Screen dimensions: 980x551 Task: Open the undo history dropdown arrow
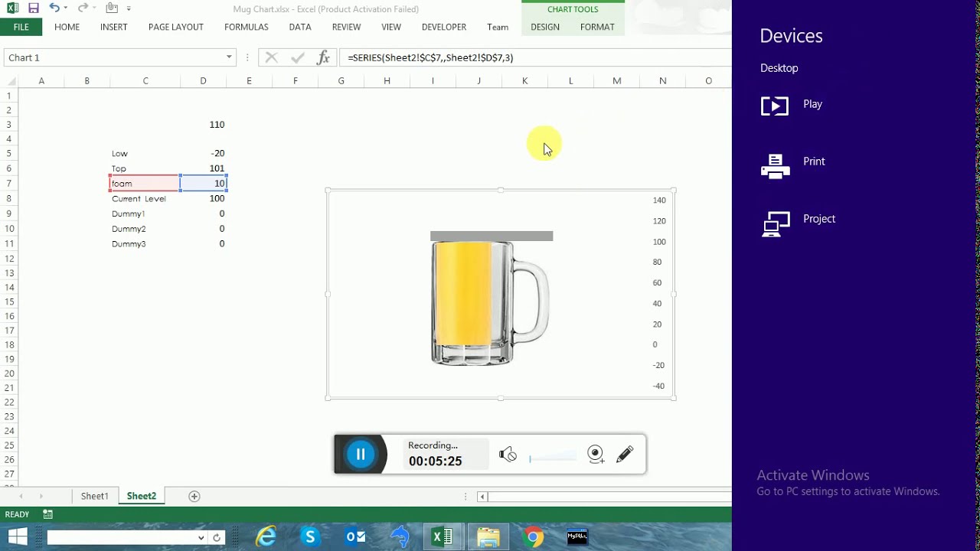pyautogui.click(x=66, y=8)
